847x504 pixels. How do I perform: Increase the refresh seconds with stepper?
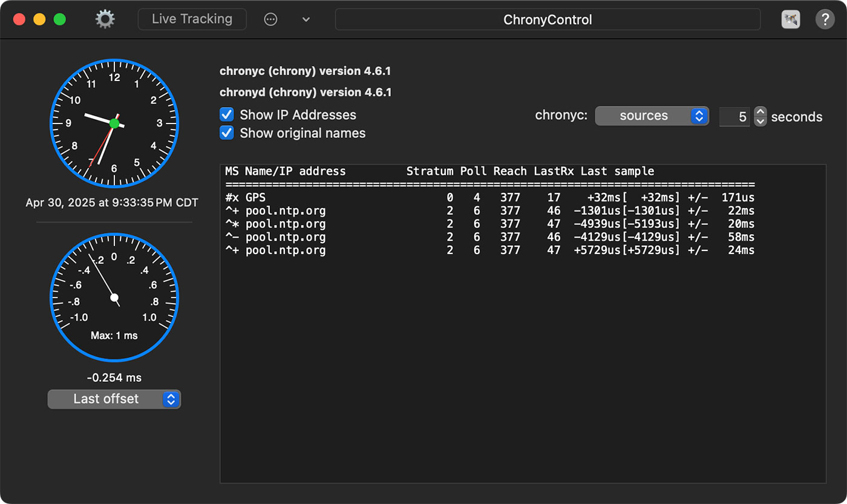point(760,111)
